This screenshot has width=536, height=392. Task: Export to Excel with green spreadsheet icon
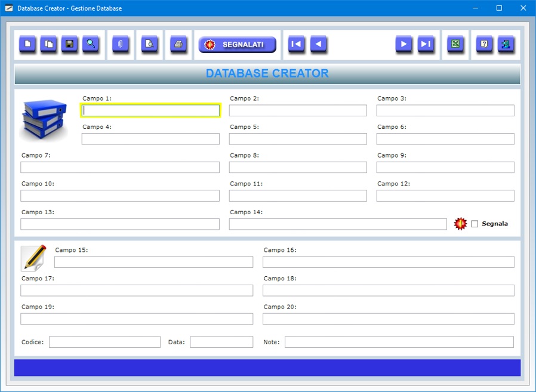(455, 44)
